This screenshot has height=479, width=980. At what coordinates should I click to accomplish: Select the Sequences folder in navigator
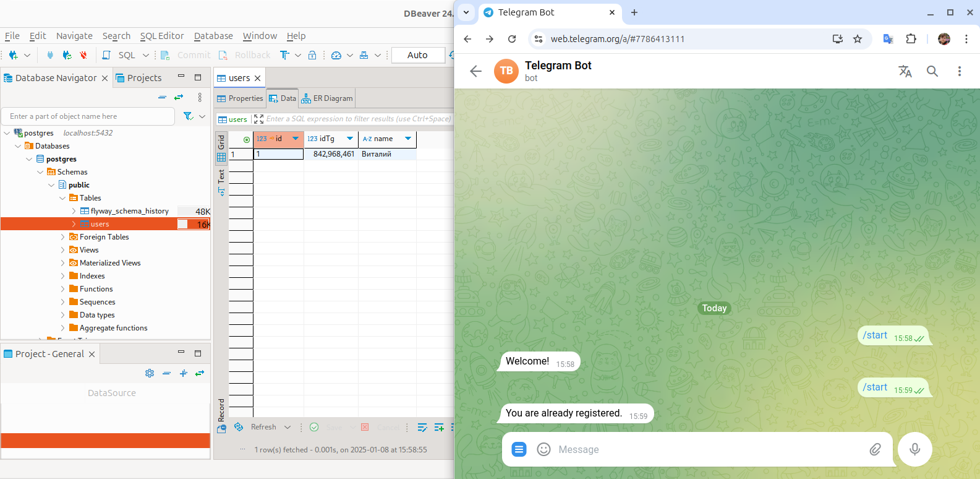pyautogui.click(x=97, y=302)
